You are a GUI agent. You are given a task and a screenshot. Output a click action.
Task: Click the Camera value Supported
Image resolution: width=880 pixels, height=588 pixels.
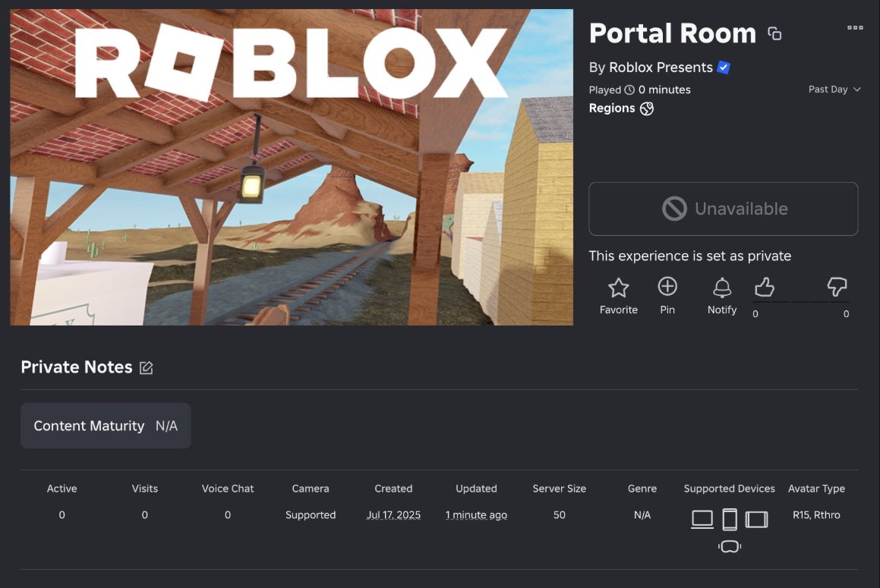pyautogui.click(x=311, y=515)
